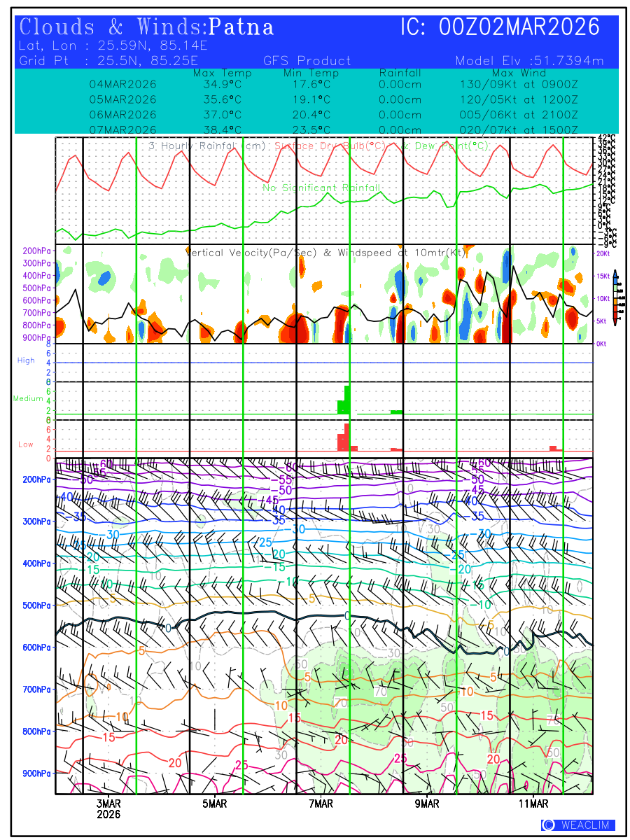Select the 11MAR label on the time axis
Screen dimensions: 630x840
pyautogui.click(x=533, y=804)
